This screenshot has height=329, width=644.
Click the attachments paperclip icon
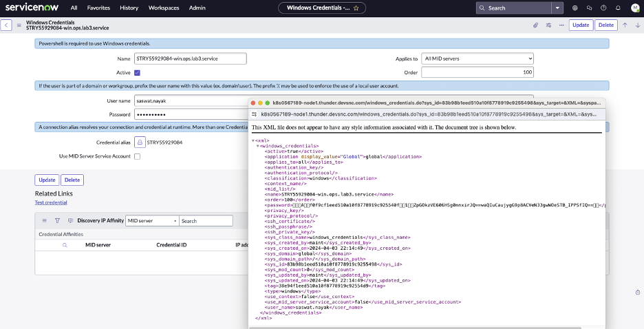pos(535,25)
